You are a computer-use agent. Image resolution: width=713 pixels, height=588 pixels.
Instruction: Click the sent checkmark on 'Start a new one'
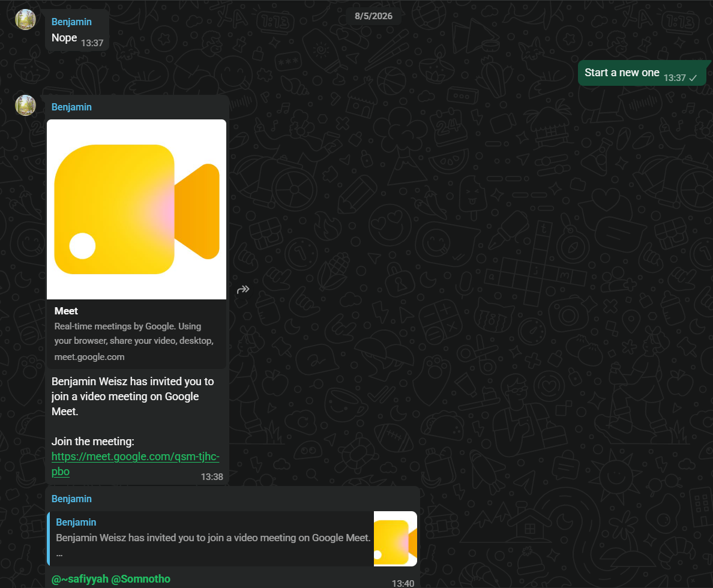click(x=693, y=78)
